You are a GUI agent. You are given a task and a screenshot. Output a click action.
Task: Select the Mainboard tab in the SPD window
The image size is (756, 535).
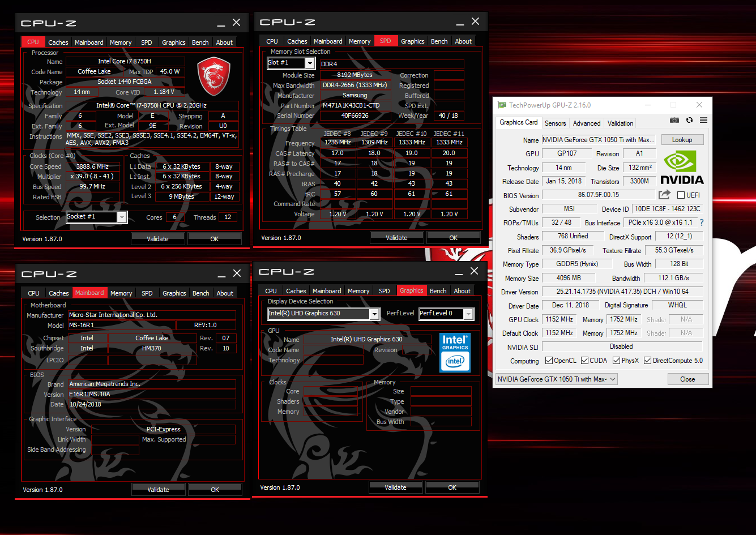(x=328, y=41)
